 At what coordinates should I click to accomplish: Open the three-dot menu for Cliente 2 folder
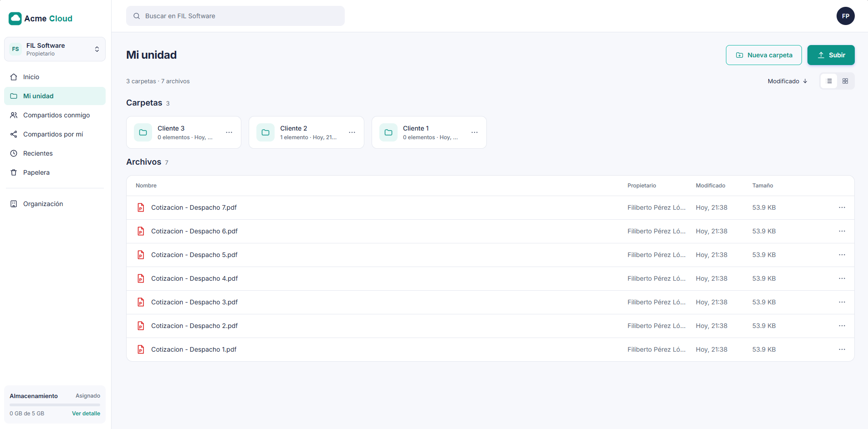click(352, 132)
